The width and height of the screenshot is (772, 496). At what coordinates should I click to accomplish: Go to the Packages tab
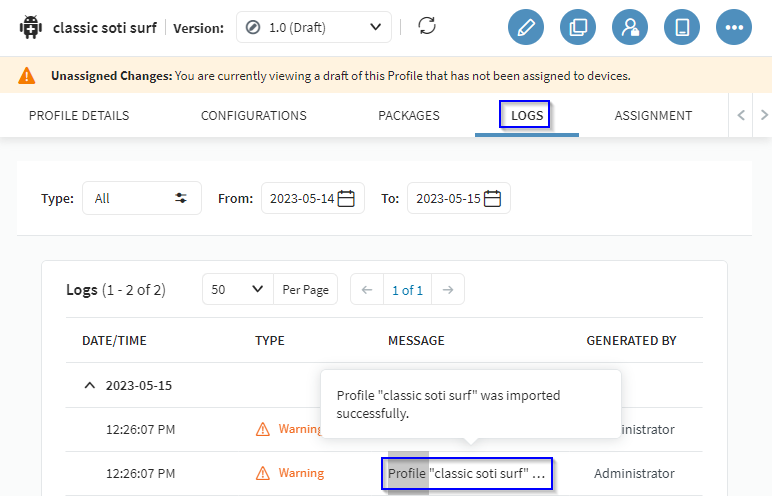(409, 116)
